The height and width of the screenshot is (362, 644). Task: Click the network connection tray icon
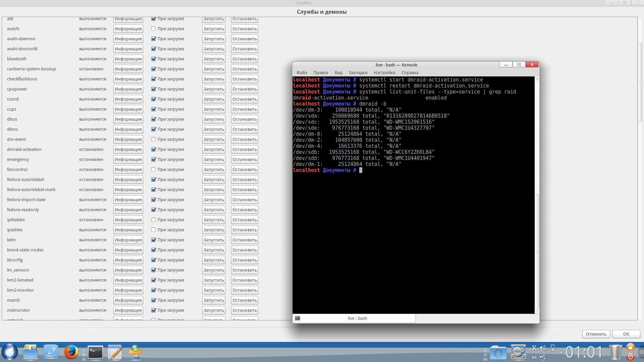point(553,348)
